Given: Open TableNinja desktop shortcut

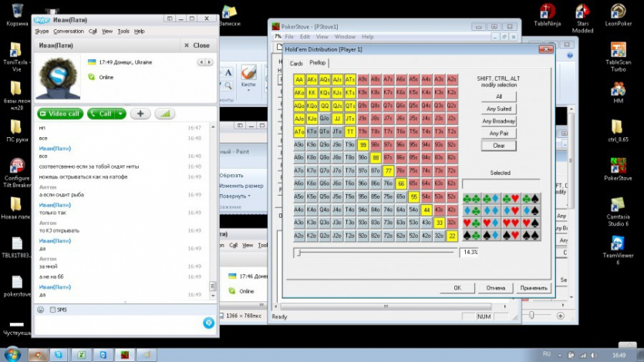Looking at the screenshot, I should coord(548,15).
